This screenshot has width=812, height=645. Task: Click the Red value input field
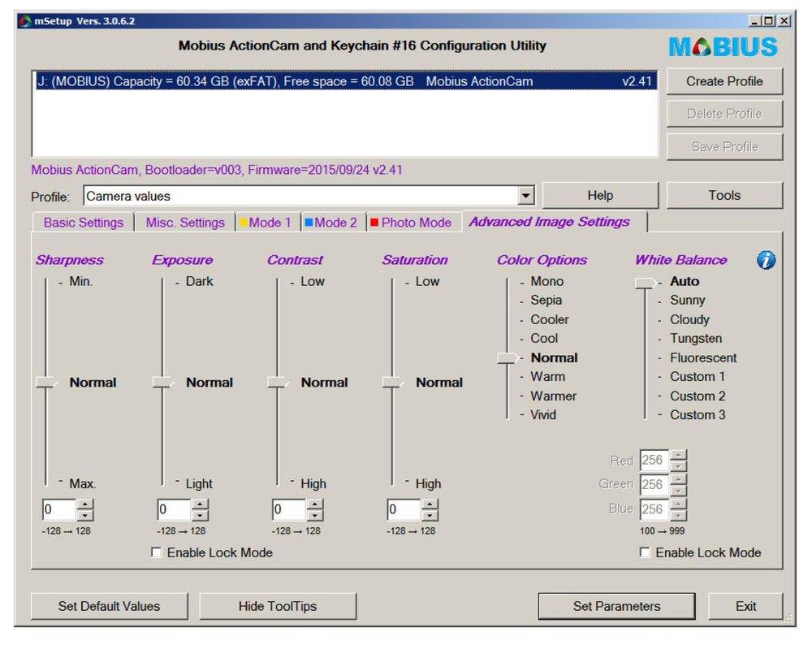click(x=654, y=460)
